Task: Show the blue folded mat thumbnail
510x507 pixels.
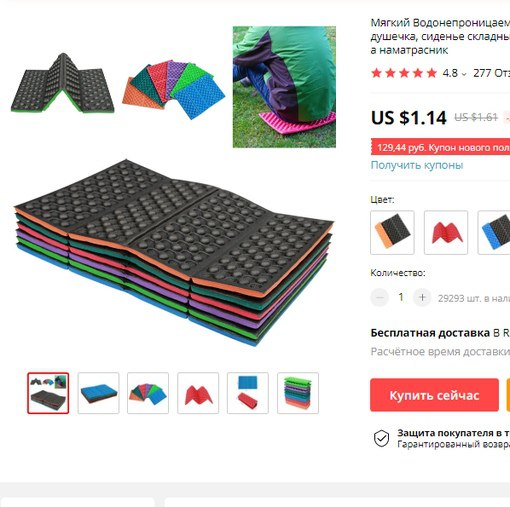Action: tap(98, 393)
